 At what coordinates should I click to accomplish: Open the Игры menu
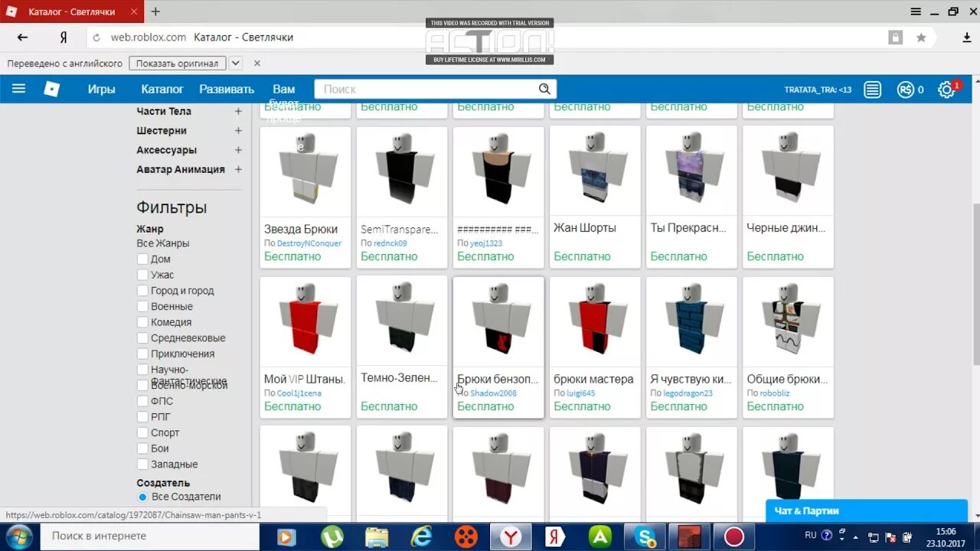click(x=101, y=89)
